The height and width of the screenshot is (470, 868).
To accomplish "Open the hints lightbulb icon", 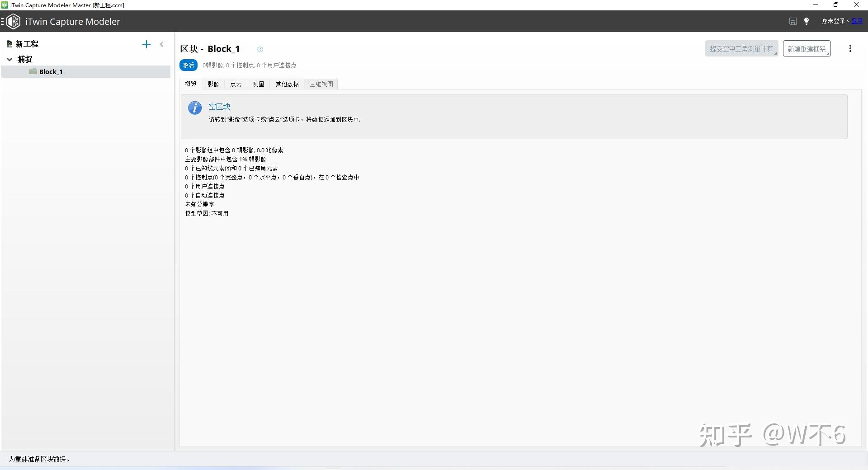I will (807, 21).
